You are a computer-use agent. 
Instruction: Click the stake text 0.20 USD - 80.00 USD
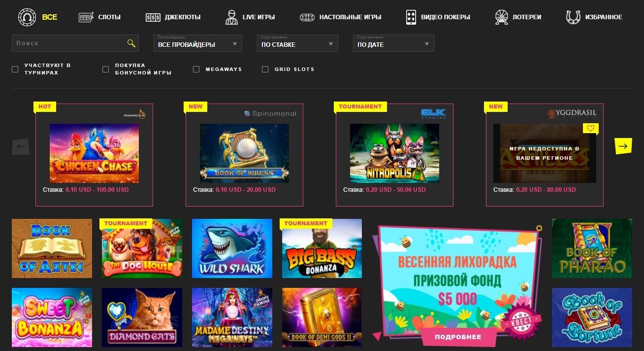[546, 190]
